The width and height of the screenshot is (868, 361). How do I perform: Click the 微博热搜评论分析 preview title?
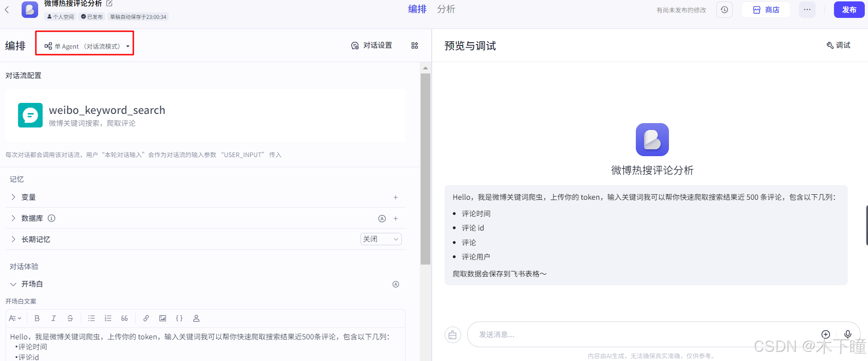[652, 170]
